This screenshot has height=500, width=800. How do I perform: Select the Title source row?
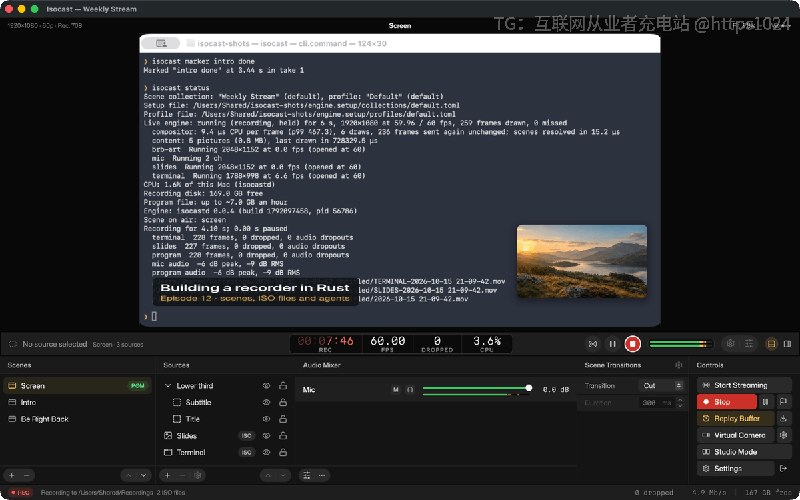tap(224, 419)
